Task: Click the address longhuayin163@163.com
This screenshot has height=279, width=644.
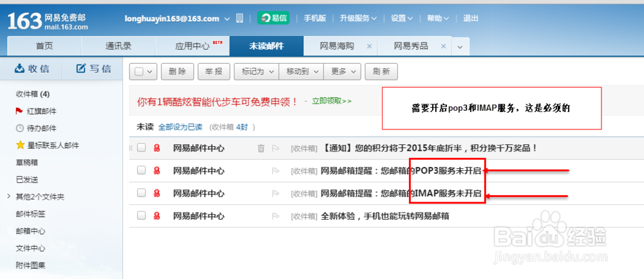Action: [172, 19]
